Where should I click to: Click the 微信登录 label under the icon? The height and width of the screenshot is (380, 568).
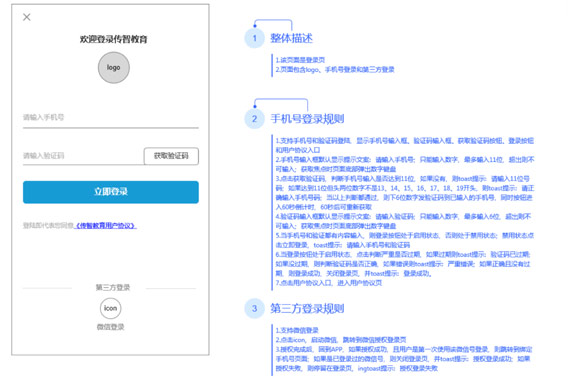(x=110, y=327)
